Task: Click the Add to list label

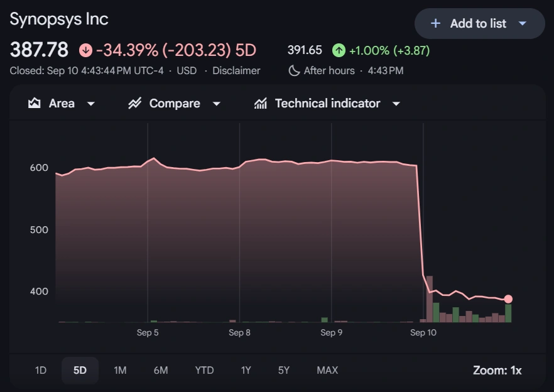Action: click(478, 23)
